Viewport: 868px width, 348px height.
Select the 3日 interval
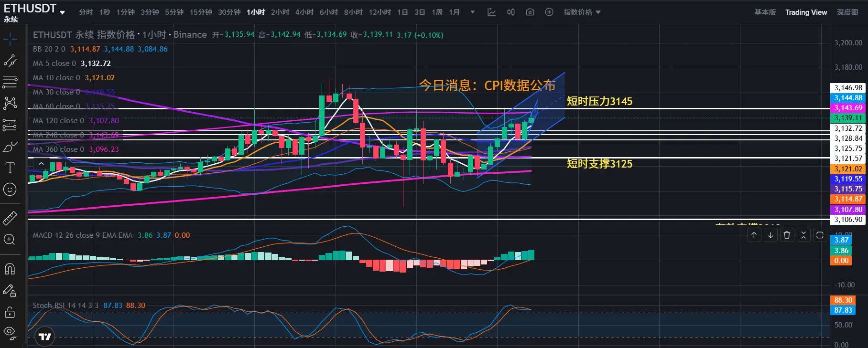click(x=420, y=12)
